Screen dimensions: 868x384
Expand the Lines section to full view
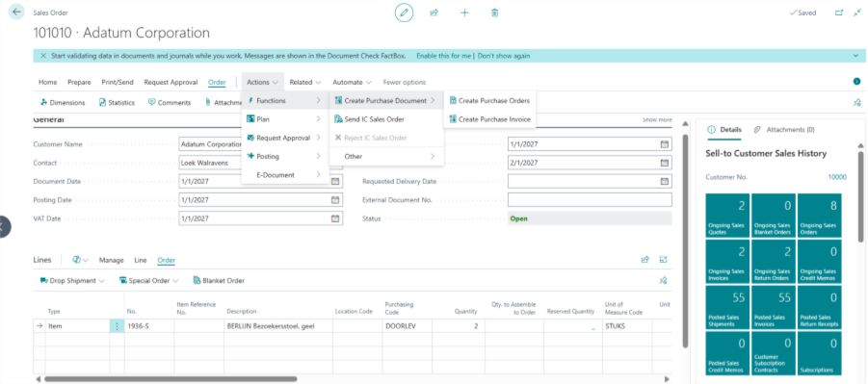pos(663,260)
